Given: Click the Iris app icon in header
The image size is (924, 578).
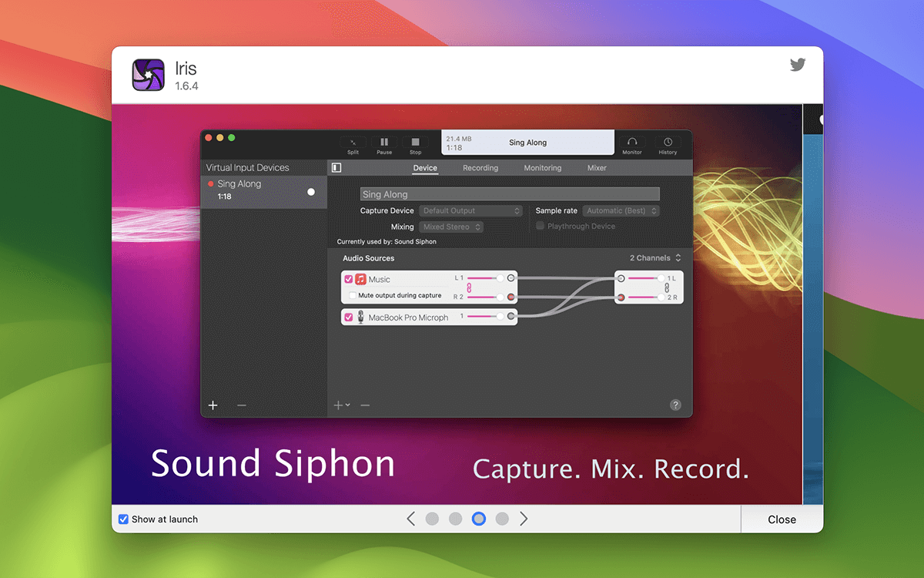Looking at the screenshot, I should click(148, 75).
